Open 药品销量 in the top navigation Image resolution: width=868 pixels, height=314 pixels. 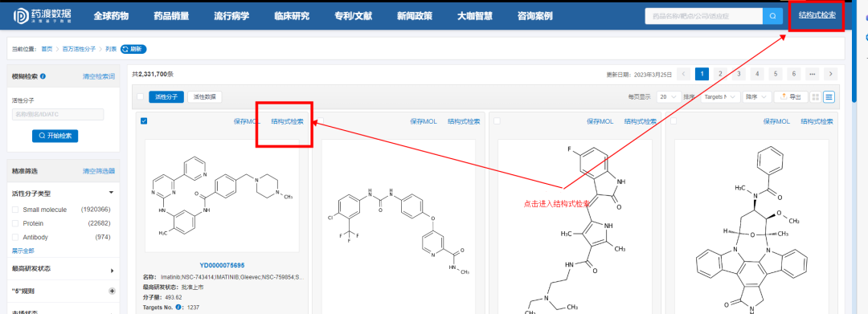click(171, 16)
